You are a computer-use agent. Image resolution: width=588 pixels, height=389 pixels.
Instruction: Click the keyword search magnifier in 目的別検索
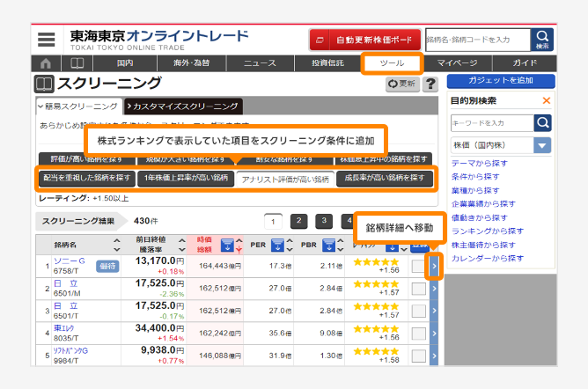542,123
